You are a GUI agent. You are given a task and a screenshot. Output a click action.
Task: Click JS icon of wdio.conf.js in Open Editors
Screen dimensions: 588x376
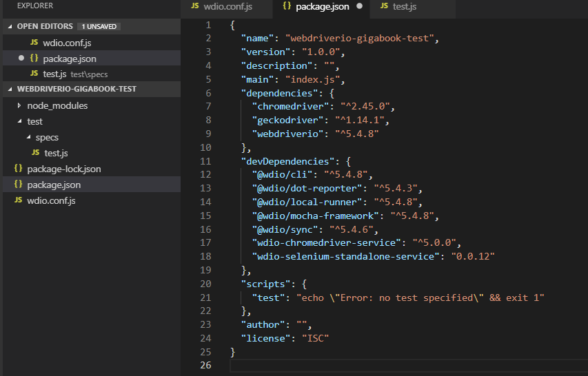coord(34,42)
